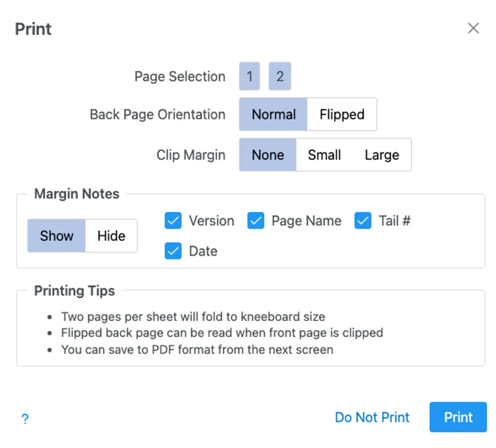Click the Do Not Print link

coord(372,417)
